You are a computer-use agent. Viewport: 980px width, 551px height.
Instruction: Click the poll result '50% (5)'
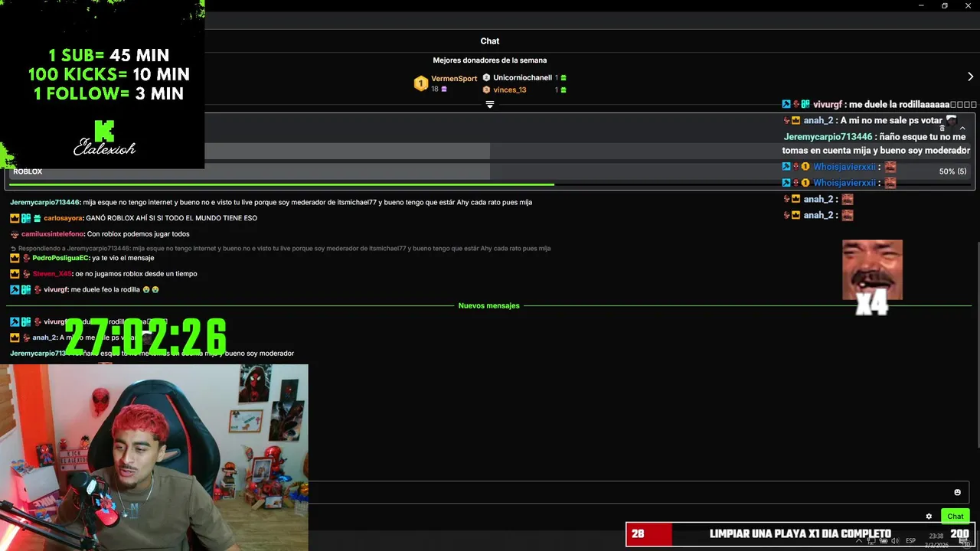coord(952,171)
